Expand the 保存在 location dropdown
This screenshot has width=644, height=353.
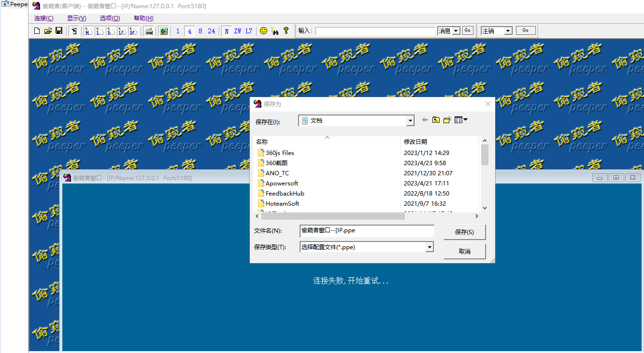[x=410, y=120]
